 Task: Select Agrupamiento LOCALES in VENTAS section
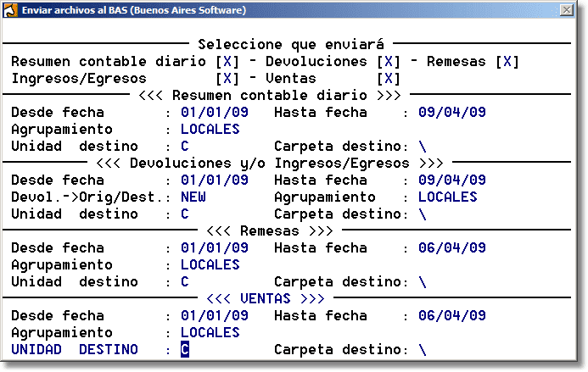tap(210, 333)
